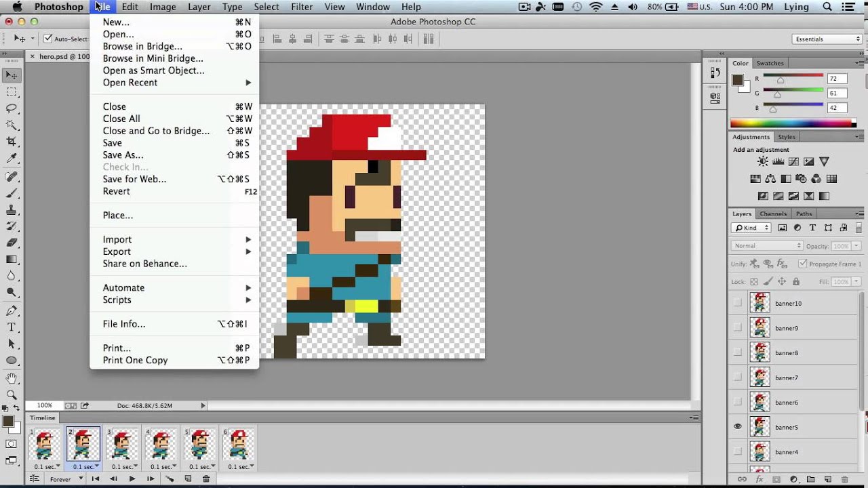
Task: Switch to the Paths tab
Action: pos(804,213)
